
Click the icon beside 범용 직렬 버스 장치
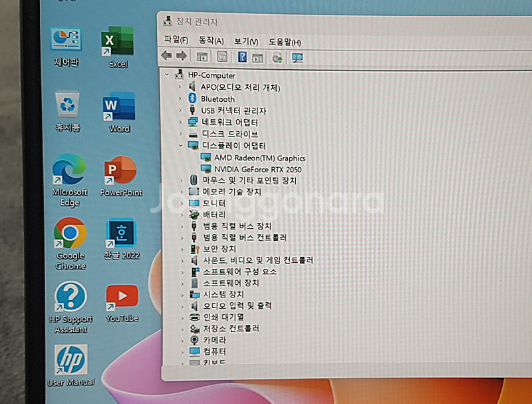194,226
